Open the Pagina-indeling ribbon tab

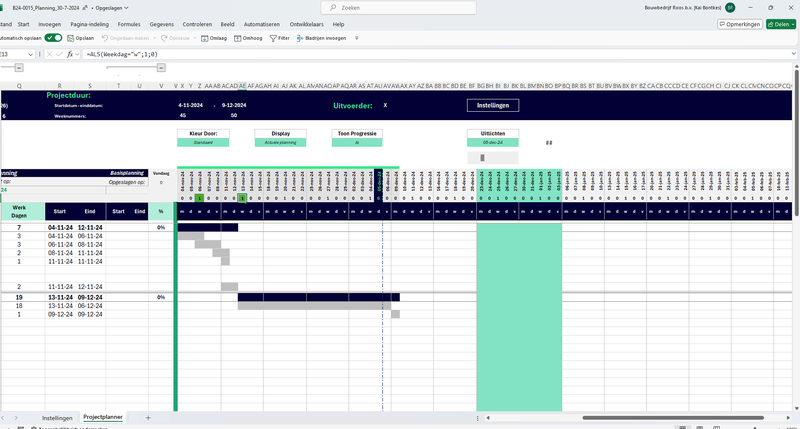click(x=90, y=24)
